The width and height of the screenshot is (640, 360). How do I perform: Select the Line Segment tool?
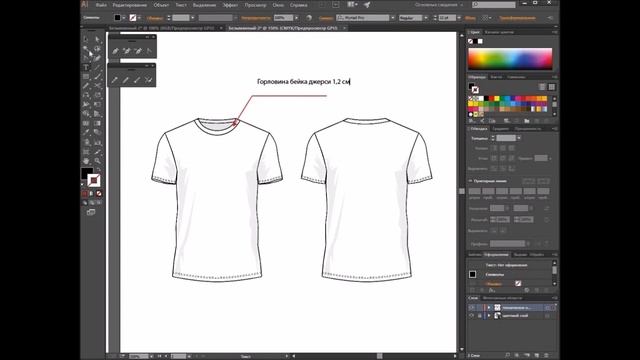pyautogui.click(x=98, y=67)
